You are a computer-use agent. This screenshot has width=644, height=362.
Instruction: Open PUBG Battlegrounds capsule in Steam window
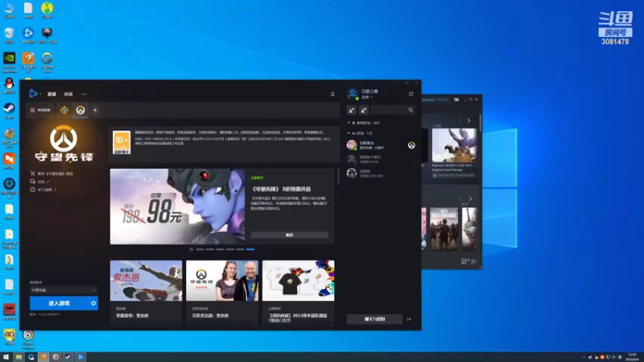tap(444, 228)
